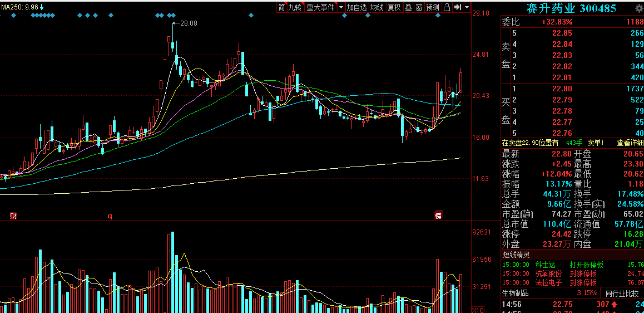The width and height of the screenshot is (644, 313).
Task: Click sell level 3 price 22.83
Action: [x=562, y=55]
